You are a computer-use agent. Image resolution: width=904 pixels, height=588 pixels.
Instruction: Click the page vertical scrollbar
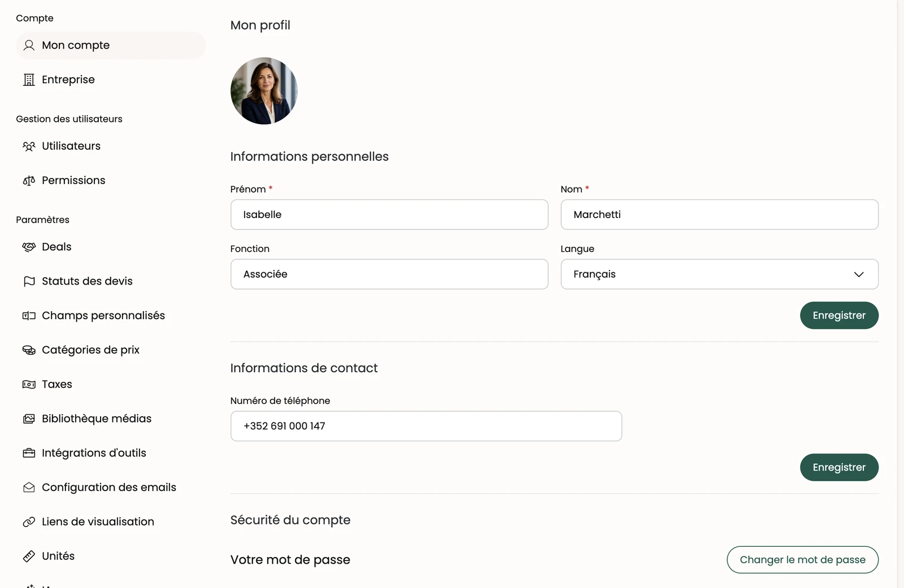point(901,294)
